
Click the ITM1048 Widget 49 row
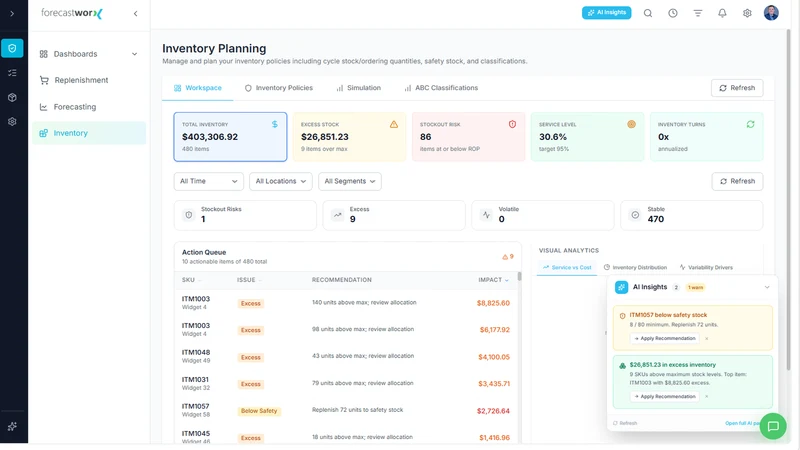point(346,357)
